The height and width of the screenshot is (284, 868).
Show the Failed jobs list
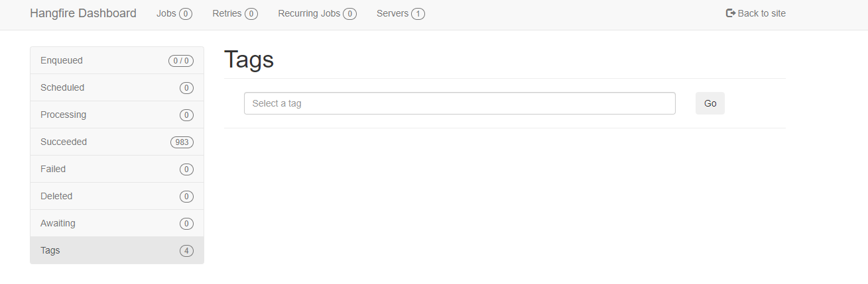point(117,169)
